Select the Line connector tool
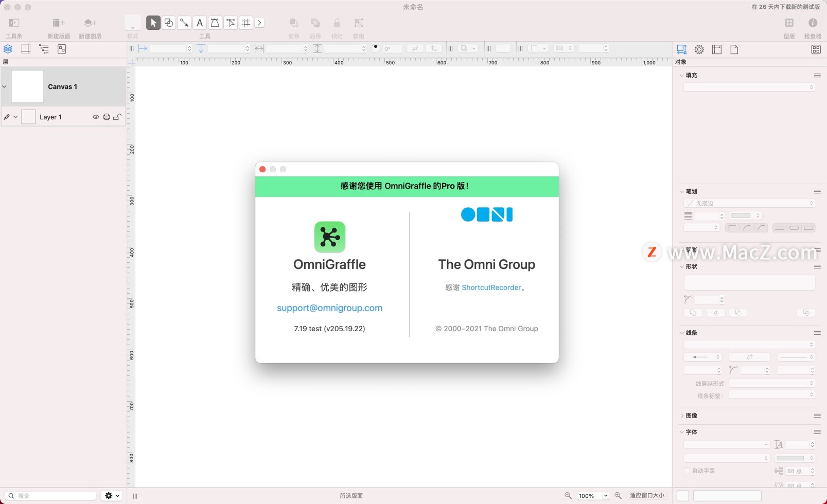 pos(184,23)
